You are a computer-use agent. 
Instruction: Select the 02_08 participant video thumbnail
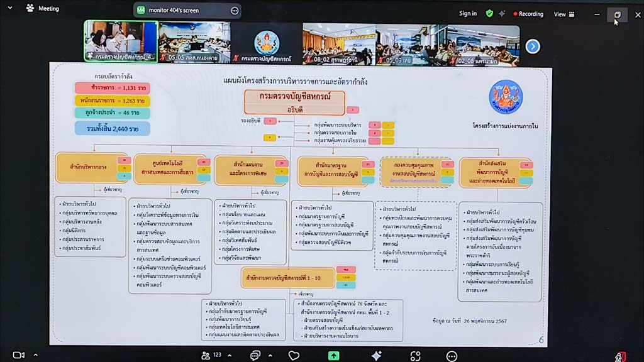(x=484, y=45)
